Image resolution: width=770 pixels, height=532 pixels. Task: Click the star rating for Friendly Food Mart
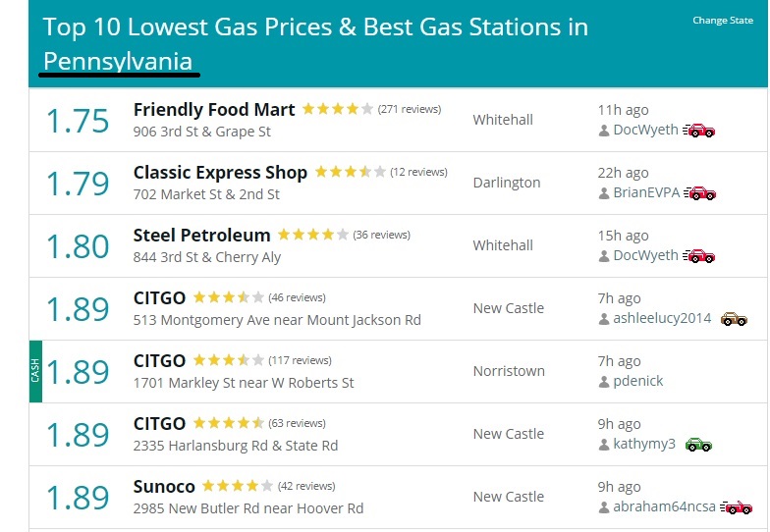pyautogui.click(x=338, y=109)
